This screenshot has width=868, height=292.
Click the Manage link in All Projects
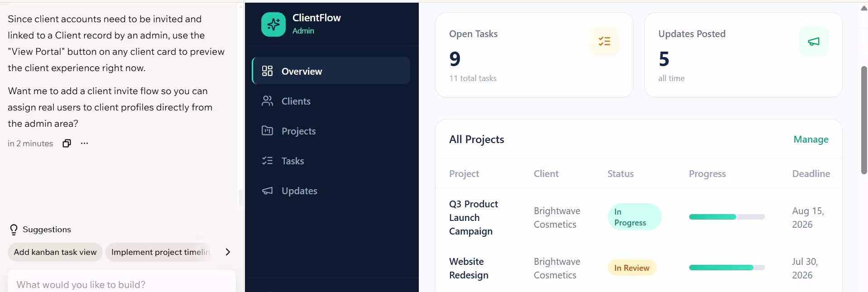[x=811, y=139]
